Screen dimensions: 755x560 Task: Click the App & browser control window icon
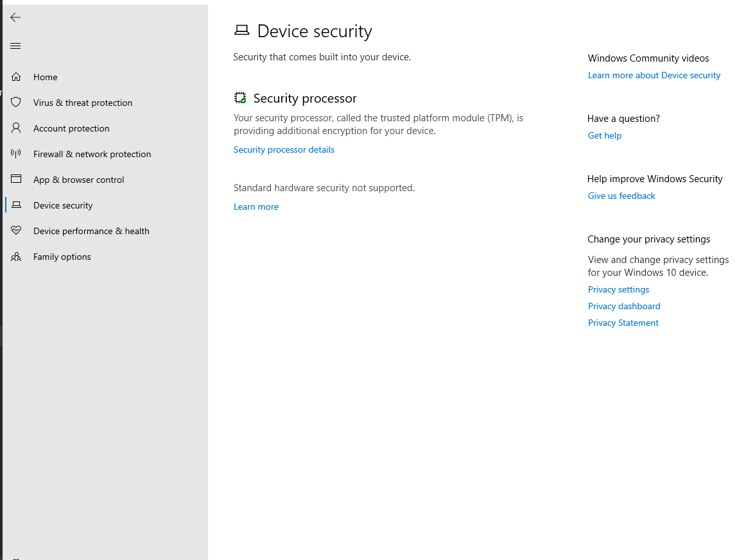[16, 180]
